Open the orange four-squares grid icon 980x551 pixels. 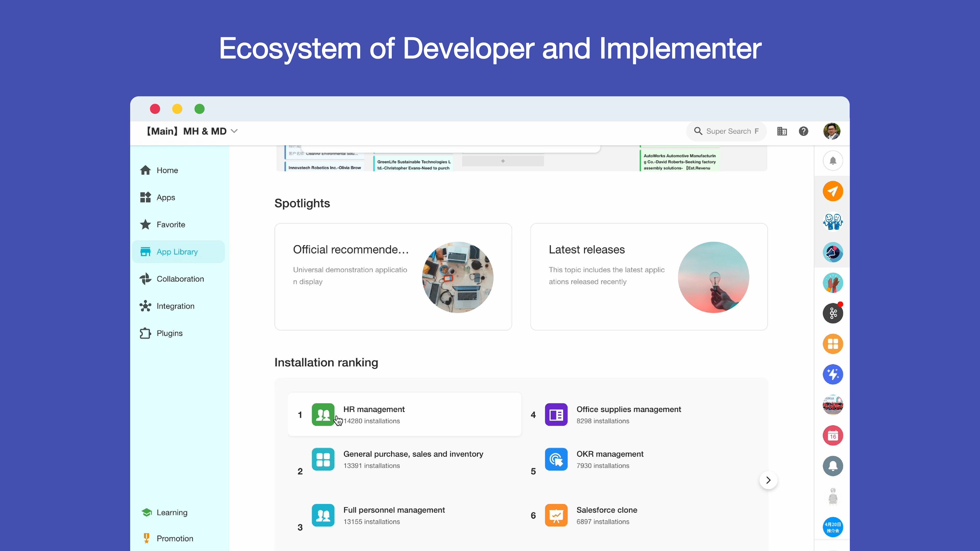pos(832,344)
